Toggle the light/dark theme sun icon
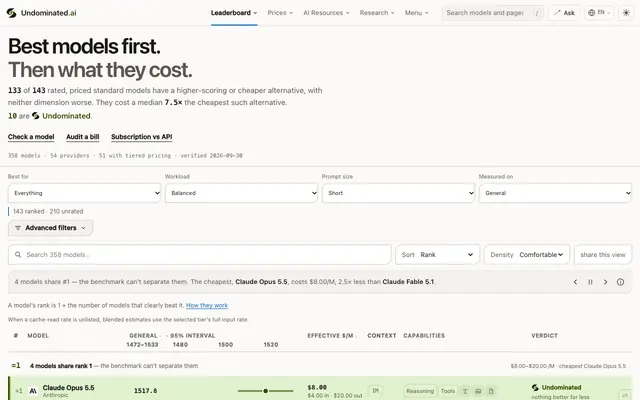 click(626, 13)
